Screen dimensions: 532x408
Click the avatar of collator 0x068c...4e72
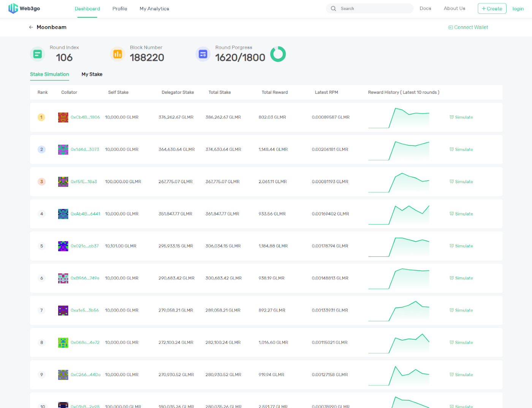tap(63, 343)
